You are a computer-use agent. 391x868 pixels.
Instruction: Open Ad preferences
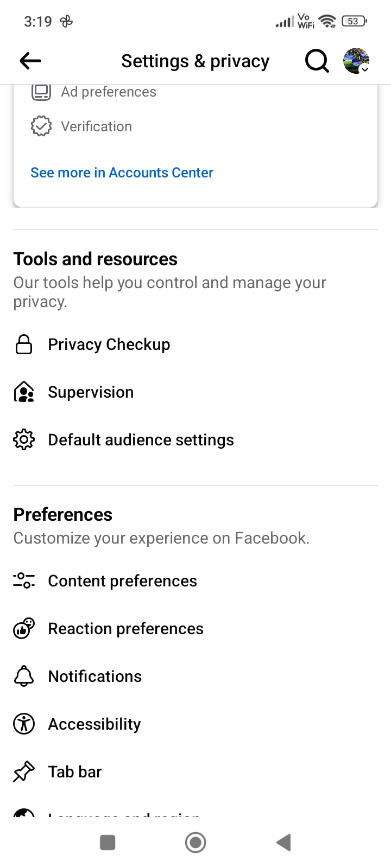[108, 92]
